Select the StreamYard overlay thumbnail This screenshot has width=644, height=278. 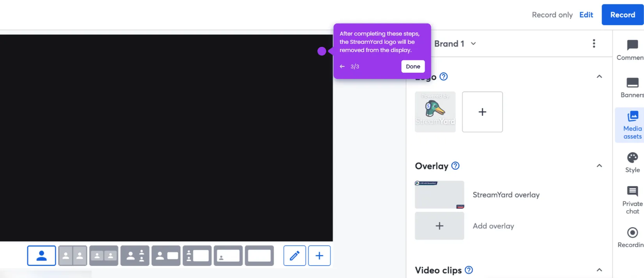coord(439,195)
